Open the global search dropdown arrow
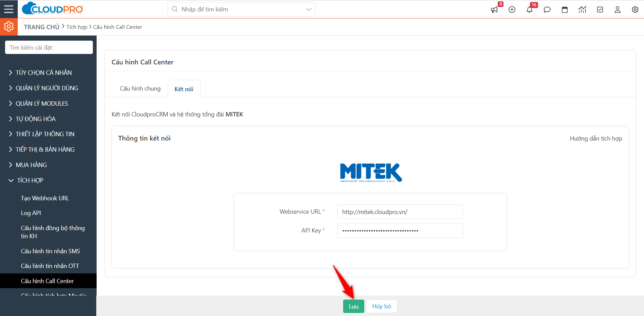The height and width of the screenshot is (316, 644). 309,9
